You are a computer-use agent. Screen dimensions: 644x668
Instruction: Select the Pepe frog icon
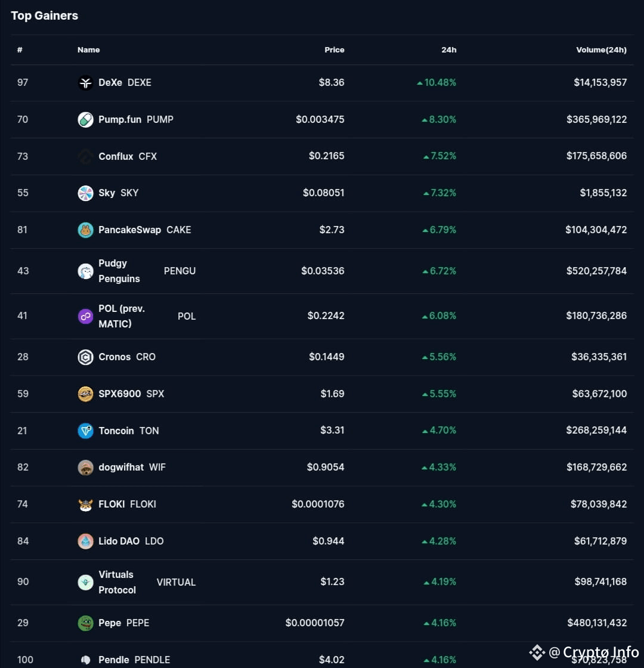pos(85,623)
